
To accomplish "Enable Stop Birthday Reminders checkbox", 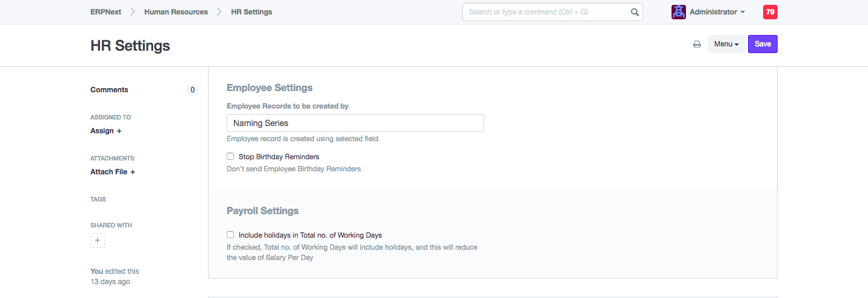I will tap(230, 156).
